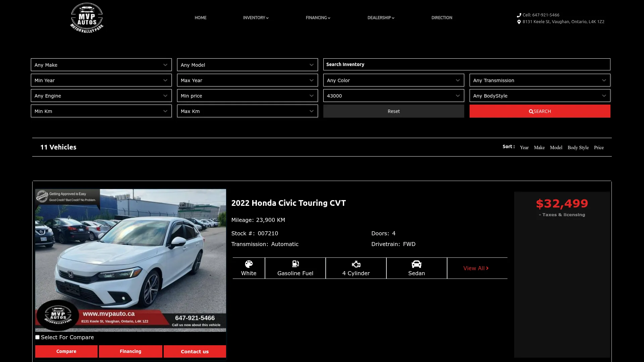Image resolution: width=644 pixels, height=362 pixels.
Task: Click the Stock #: 007210 text
Action: pyautogui.click(x=255, y=233)
